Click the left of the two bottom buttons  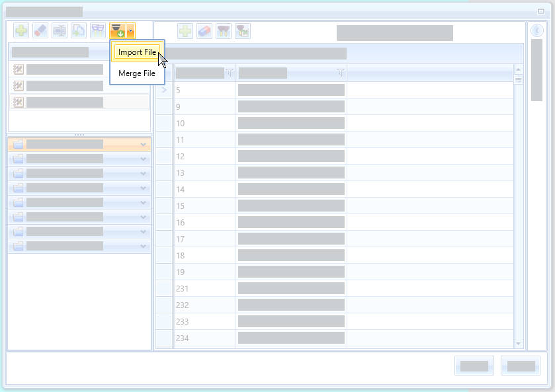click(474, 366)
